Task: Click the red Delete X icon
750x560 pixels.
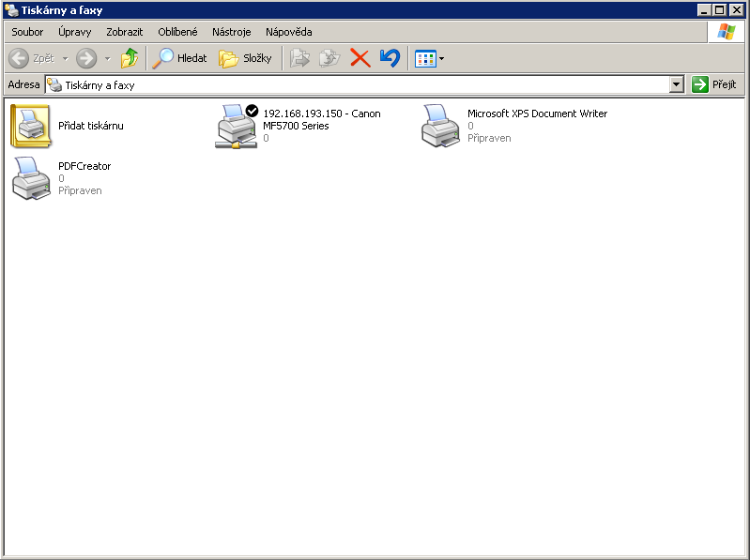Action: pyautogui.click(x=360, y=58)
